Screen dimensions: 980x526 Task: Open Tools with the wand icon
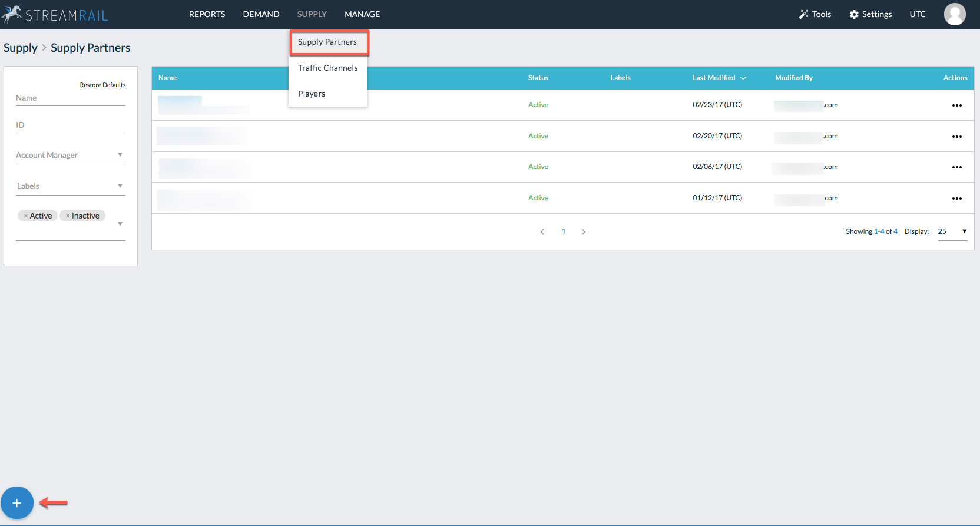[x=815, y=14]
